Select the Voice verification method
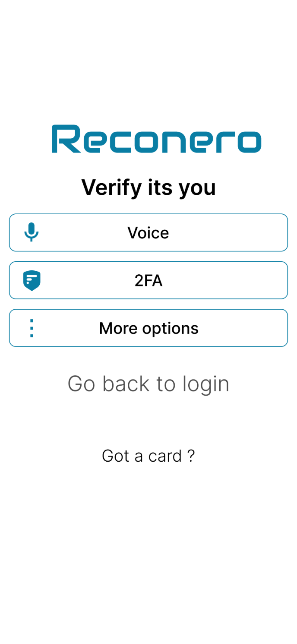Screen dimensions: 297x644 148,232
